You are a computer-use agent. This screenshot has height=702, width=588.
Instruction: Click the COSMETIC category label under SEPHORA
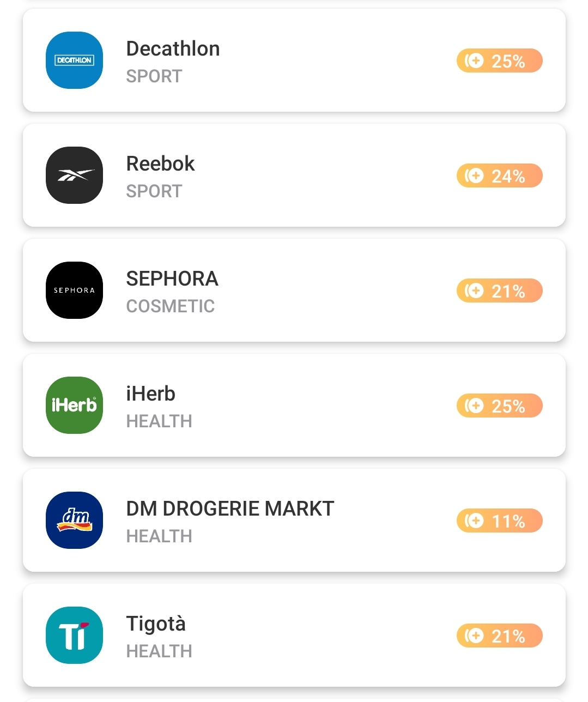[x=170, y=306]
